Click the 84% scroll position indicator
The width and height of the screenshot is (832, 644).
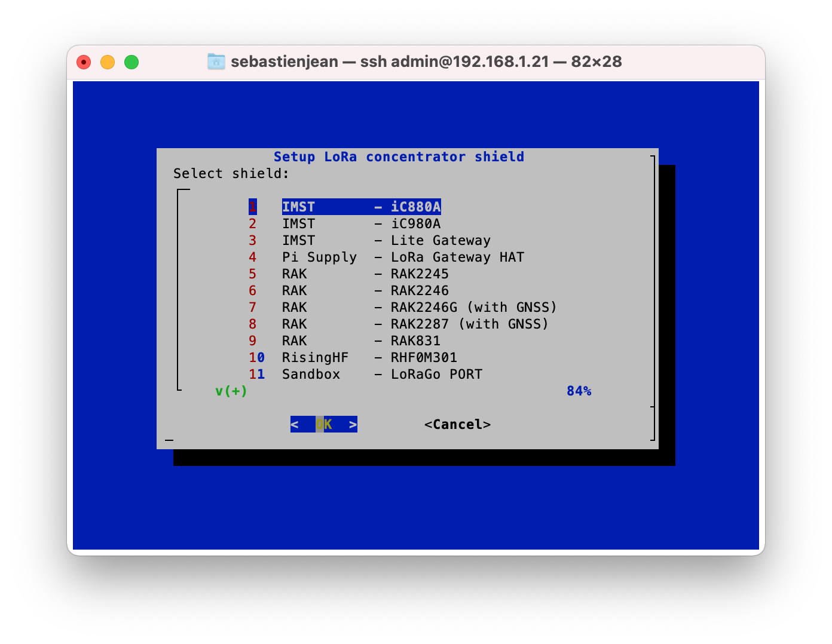579,391
